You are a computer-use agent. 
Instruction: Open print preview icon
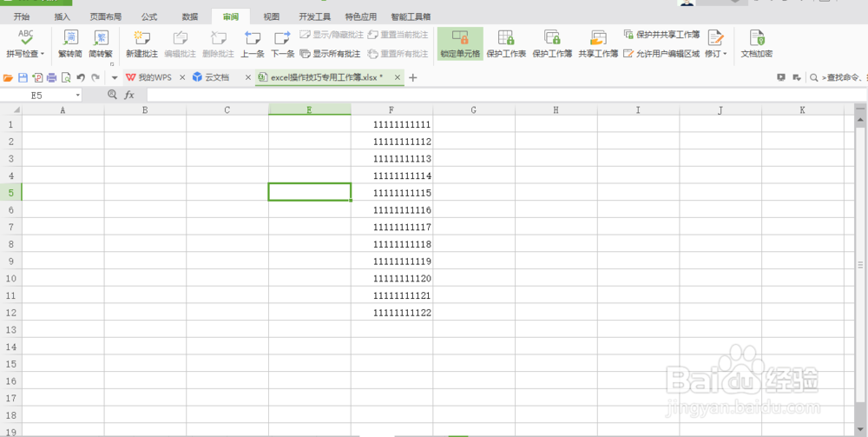(66, 77)
